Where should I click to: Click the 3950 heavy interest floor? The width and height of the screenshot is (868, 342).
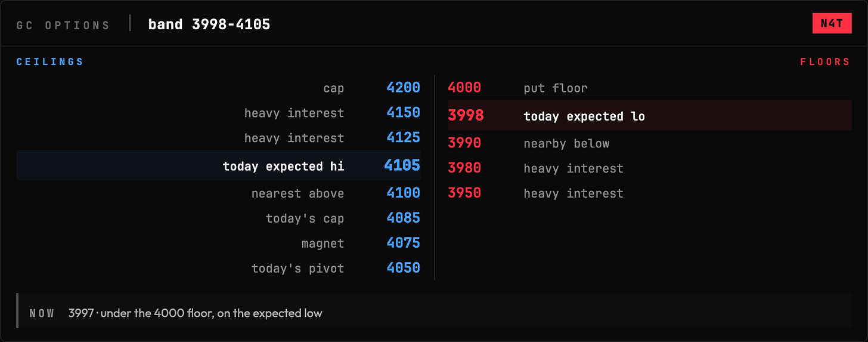650,193
